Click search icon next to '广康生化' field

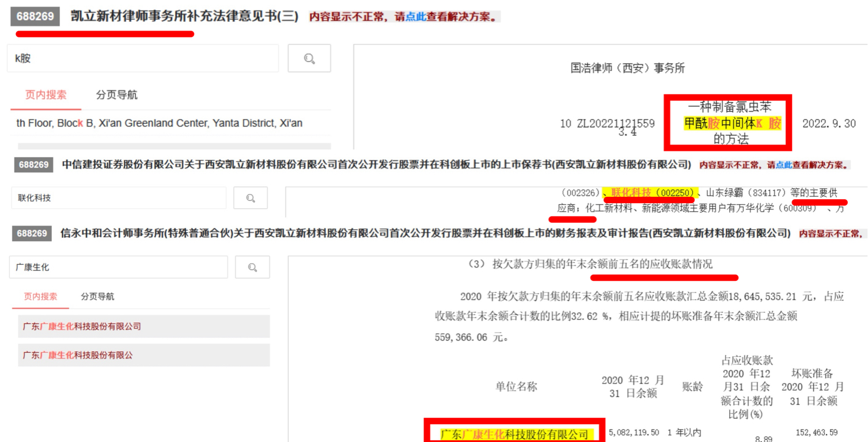click(252, 267)
